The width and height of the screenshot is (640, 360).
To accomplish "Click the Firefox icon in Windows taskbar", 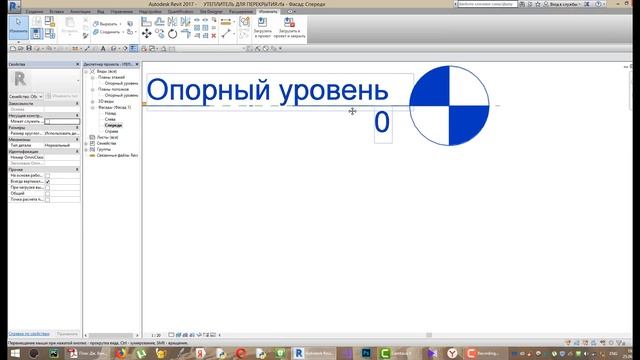I will click(120, 353).
